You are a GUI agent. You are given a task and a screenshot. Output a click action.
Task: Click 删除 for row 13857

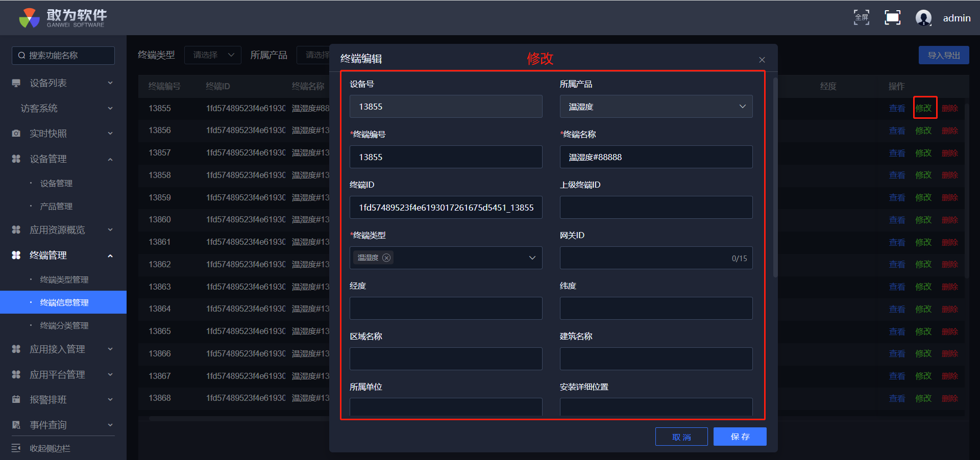(950, 153)
